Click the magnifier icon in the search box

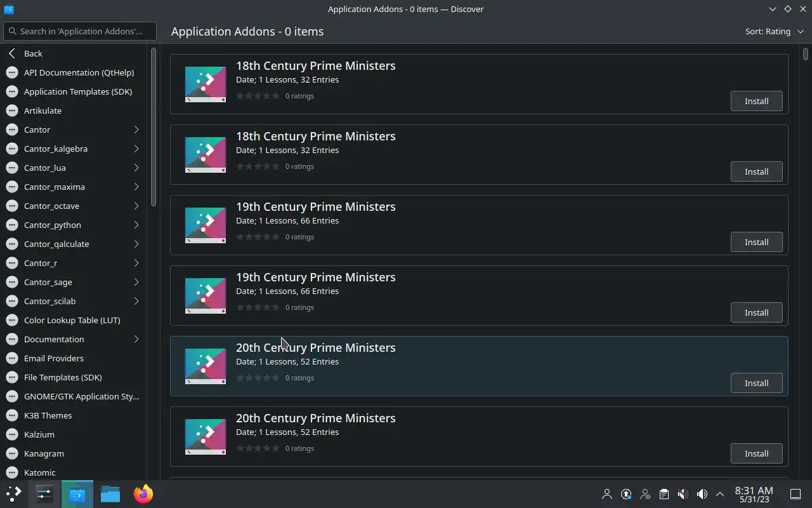(12, 31)
